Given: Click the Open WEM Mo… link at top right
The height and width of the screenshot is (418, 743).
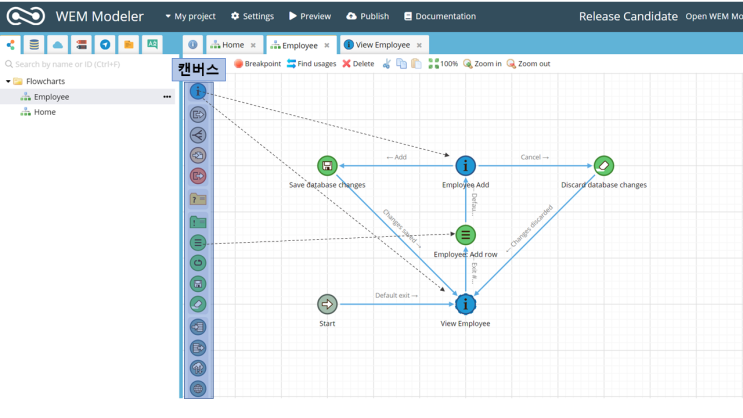Looking at the screenshot, I should pyautogui.click(x=714, y=16).
